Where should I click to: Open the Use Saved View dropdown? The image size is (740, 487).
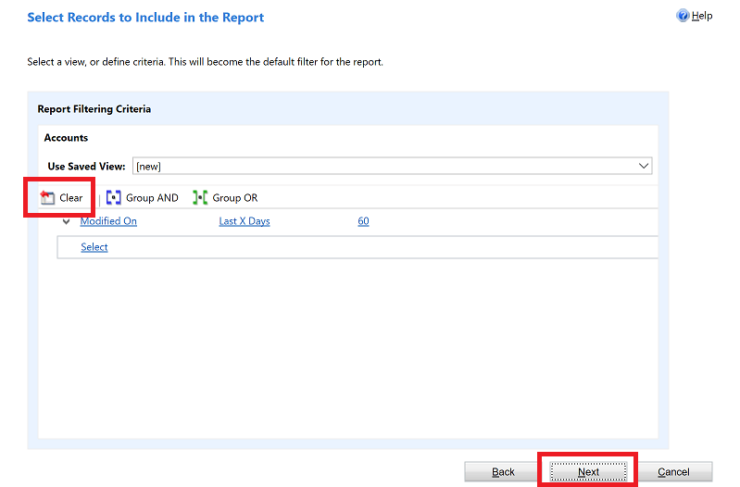click(x=392, y=166)
